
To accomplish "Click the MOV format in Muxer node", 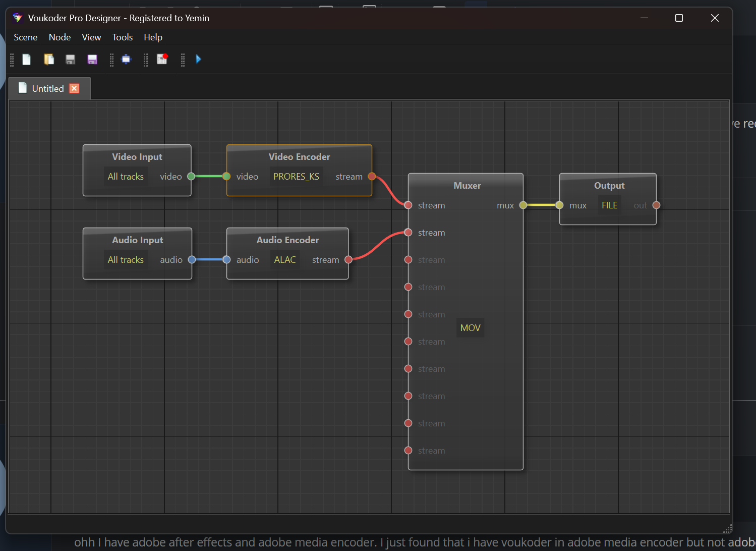I will pyautogui.click(x=470, y=328).
